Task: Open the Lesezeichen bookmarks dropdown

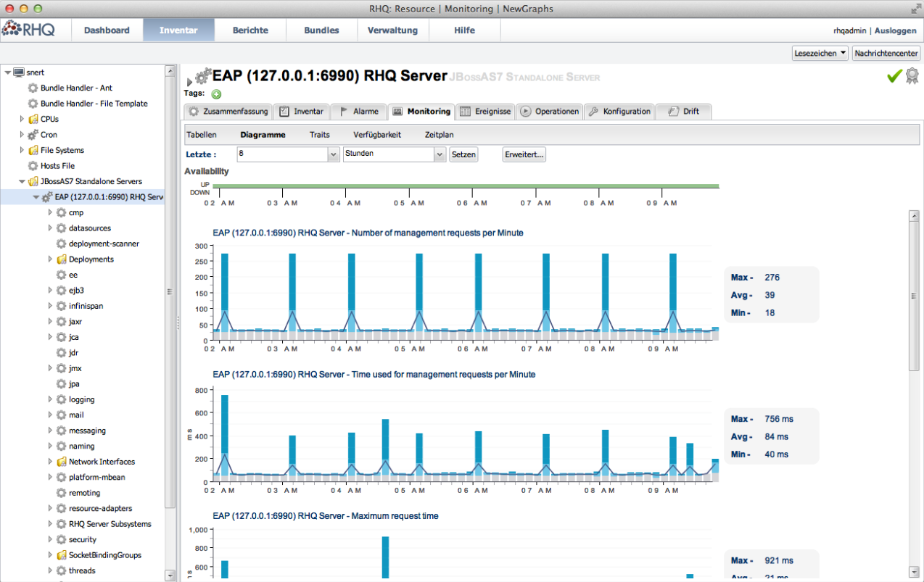Action: tap(820, 53)
